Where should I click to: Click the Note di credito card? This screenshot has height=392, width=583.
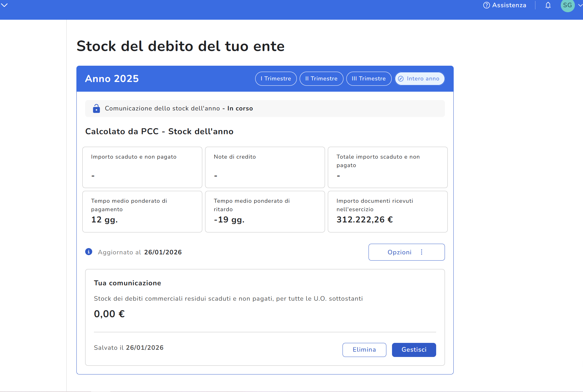tap(265, 167)
